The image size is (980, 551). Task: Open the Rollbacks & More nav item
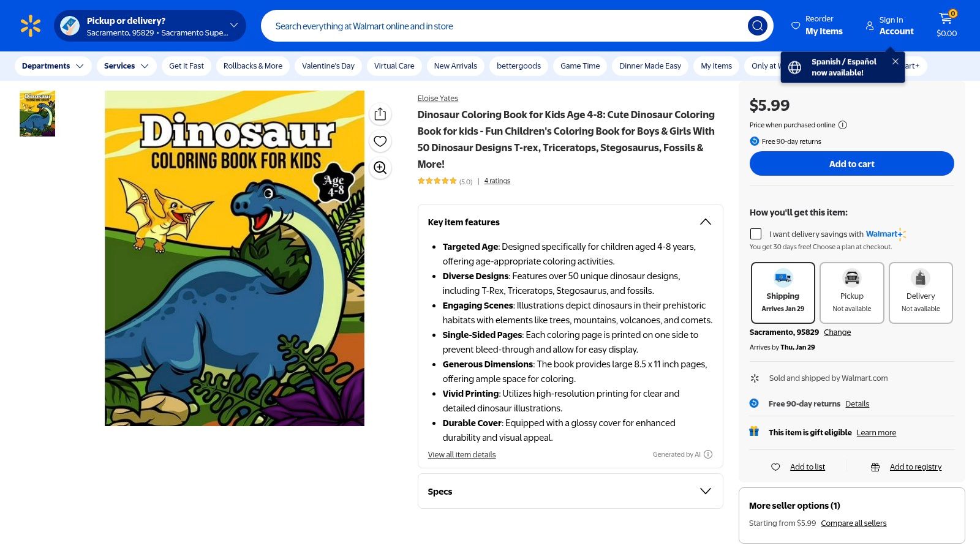click(252, 66)
